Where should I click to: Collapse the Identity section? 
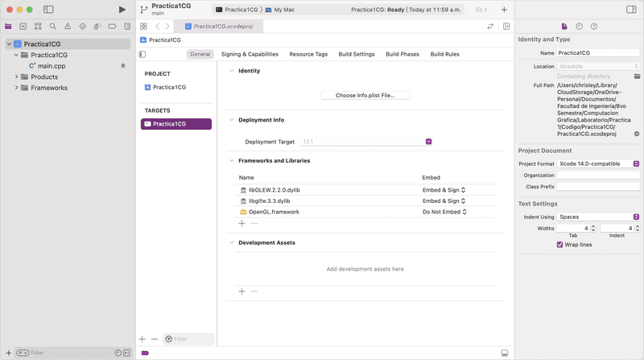[231, 71]
